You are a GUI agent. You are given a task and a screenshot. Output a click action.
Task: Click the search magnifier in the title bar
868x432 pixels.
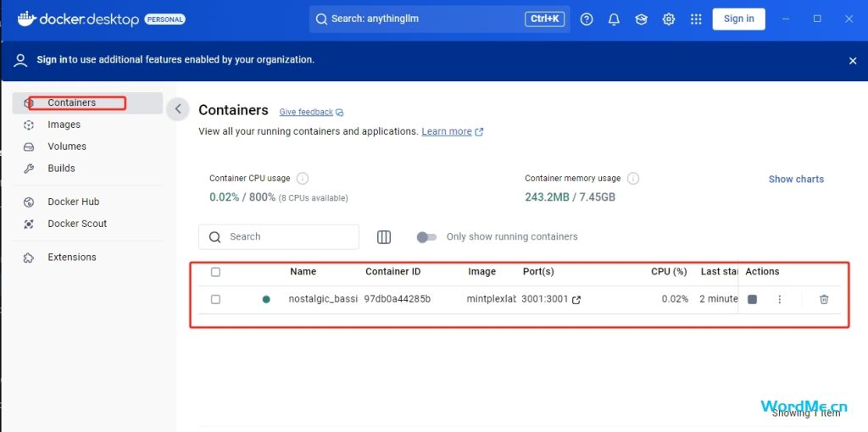point(321,19)
